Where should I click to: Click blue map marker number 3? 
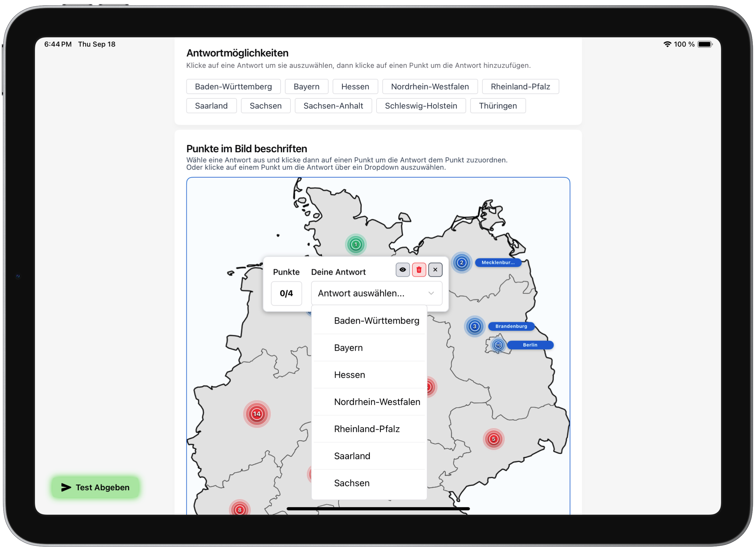click(474, 326)
